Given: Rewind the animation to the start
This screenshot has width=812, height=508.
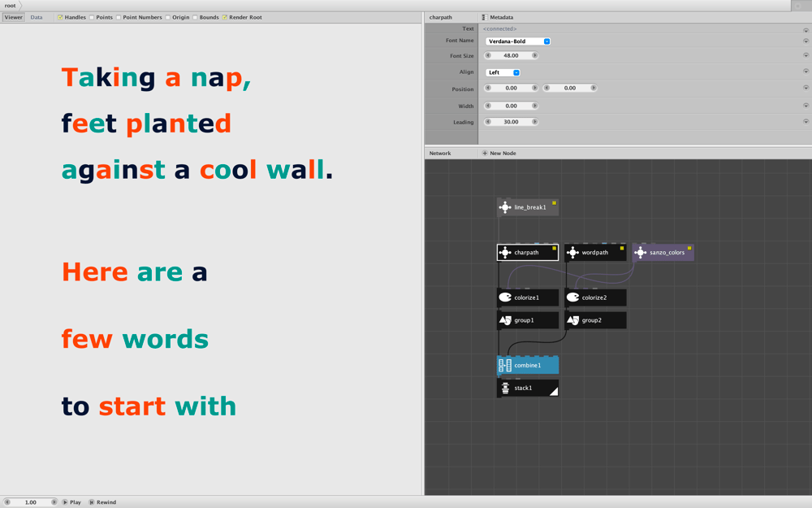Looking at the screenshot, I should 102,502.
